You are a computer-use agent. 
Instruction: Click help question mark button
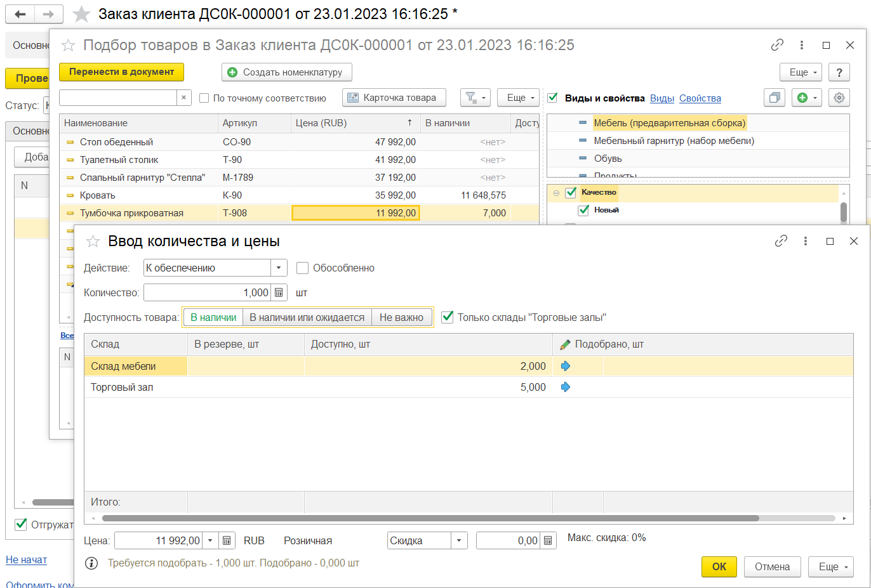pos(839,72)
